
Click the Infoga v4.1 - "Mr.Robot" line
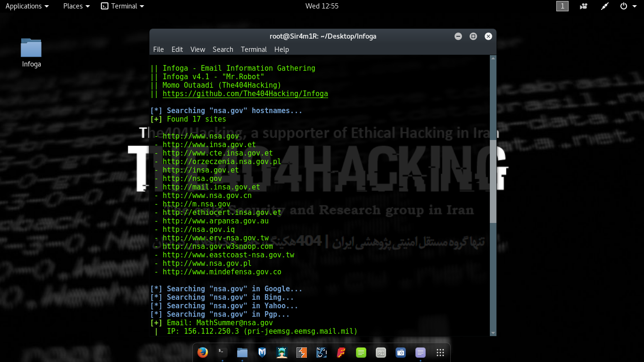click(x=207, y=77)
